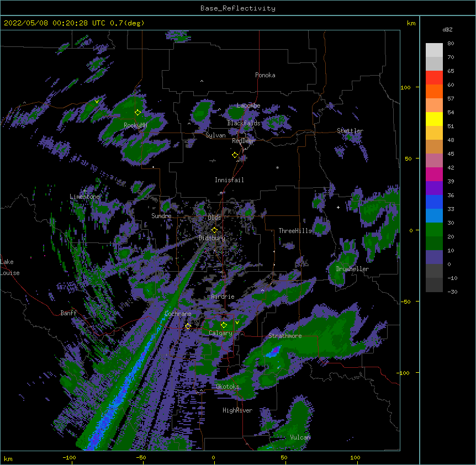The height and width of the screenshot is (465, 476).
Task: Click the Lacombe city label
Action: point(248,105)
